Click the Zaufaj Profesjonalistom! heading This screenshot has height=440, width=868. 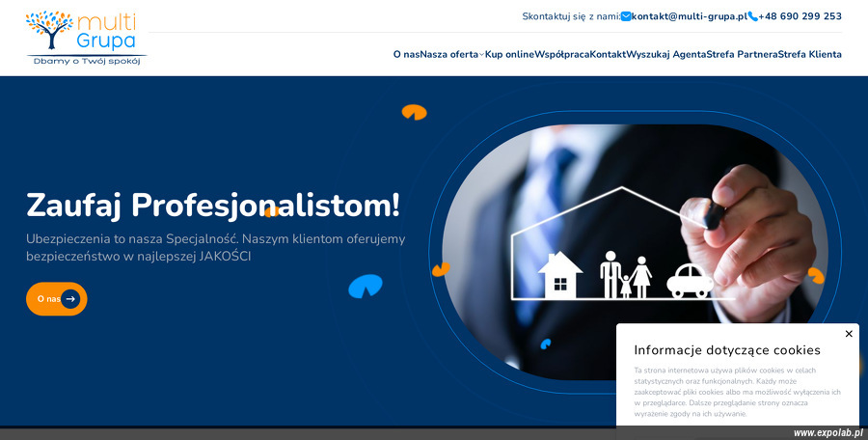tap(212, 206)
